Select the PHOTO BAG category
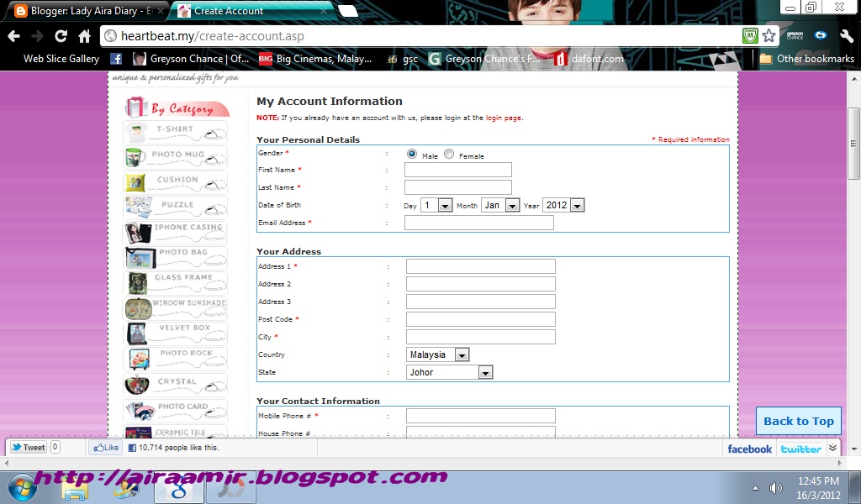861x504 pixels. point(175,258)
